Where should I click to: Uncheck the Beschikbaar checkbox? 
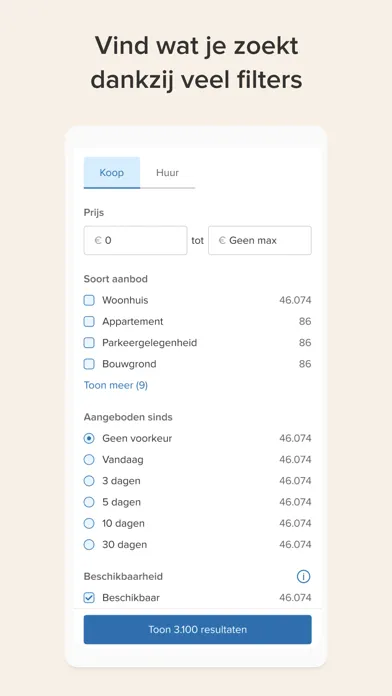89,598
